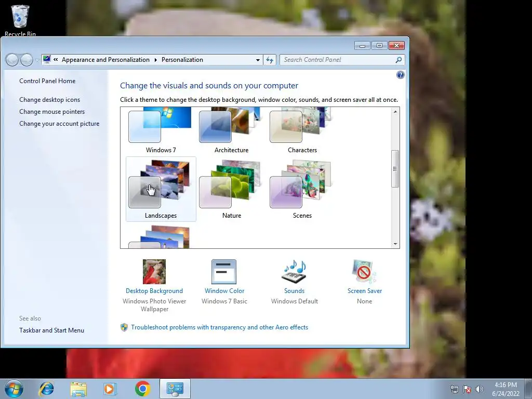Image resolution: width=532 pixels, height=399 pixels.
Task: Click Appearance and Personalization breadcrumb
Action: pyautogui.click(x=105, y=60)
